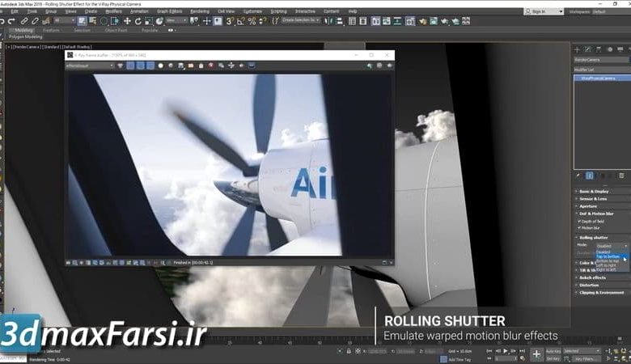Switch to the Object Paint ribbon tab
This screenshot has height=364, width=631.
click(116, 30)
